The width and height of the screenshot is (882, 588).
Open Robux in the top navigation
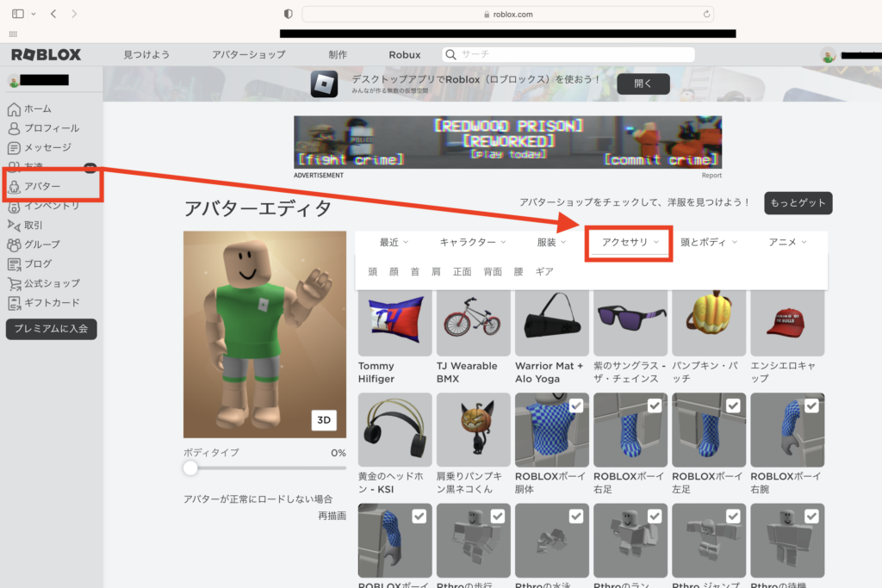click(x=405, y=54)
